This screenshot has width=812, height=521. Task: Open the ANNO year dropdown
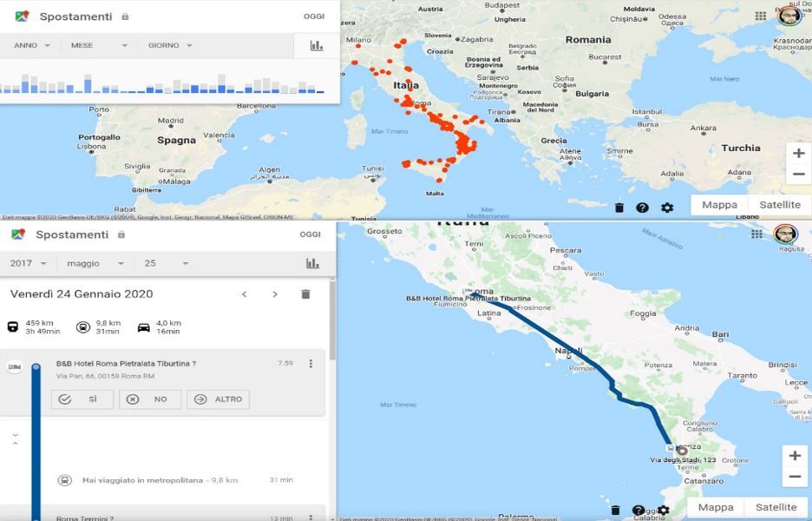(31, 45)
